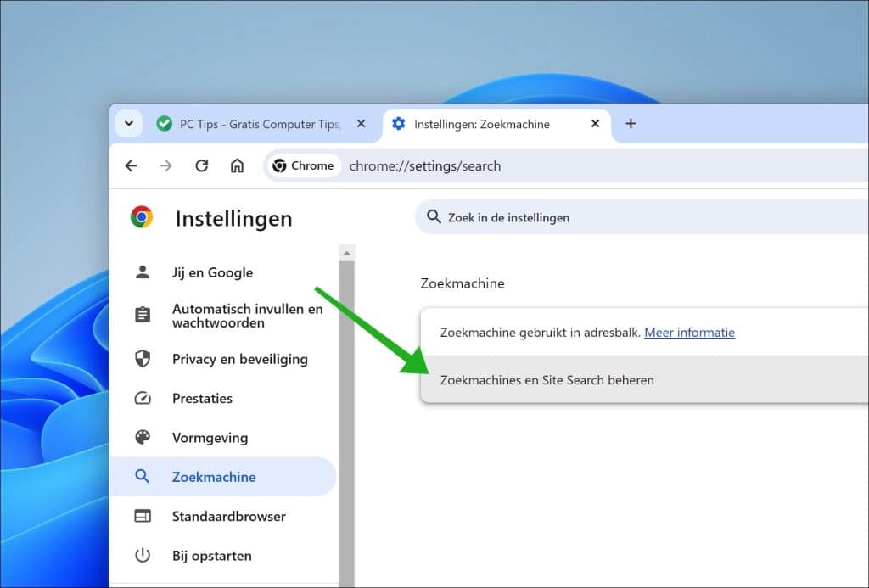Focus the address bar URL chrome://settings/search
Screen dimensions: 869x588
[x=425, y=166]
